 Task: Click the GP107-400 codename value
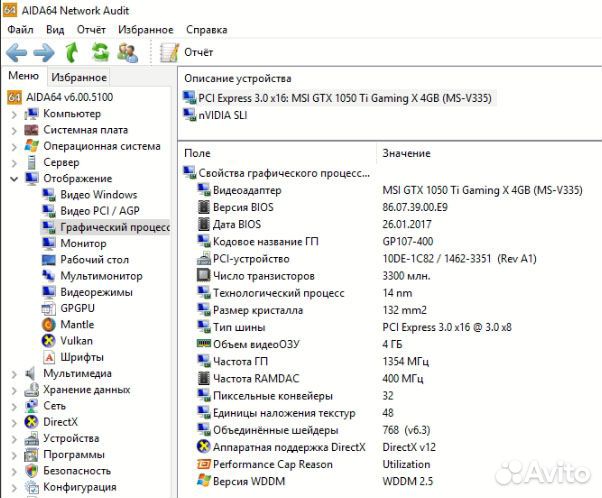click(x=408, y=242)
